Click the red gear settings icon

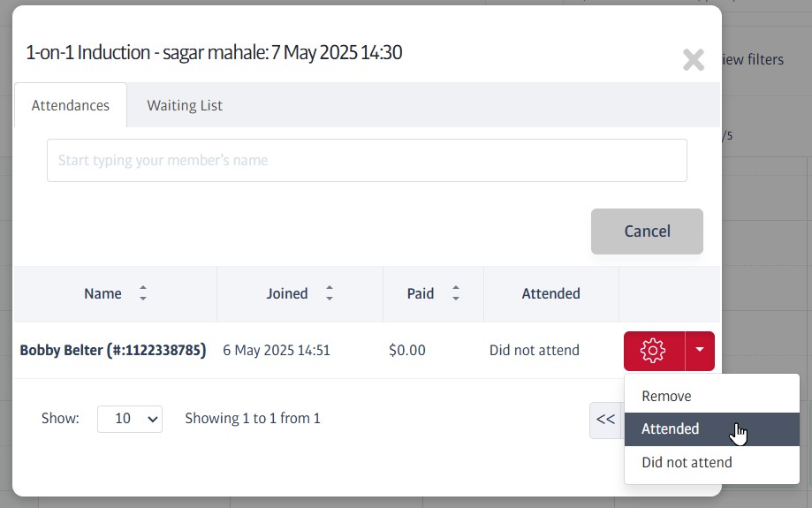(x=654, y=351)
